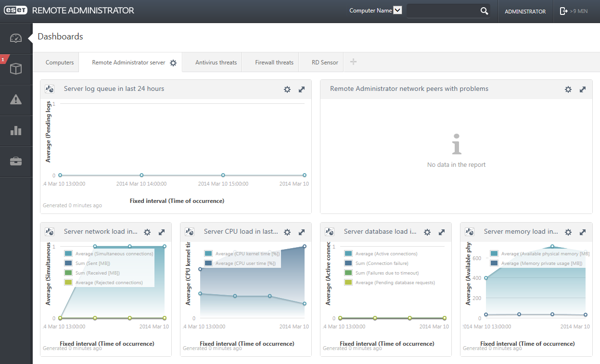600x364 pixels.
Task: Click the 'No data in the report' message
Action: [456, 164]
